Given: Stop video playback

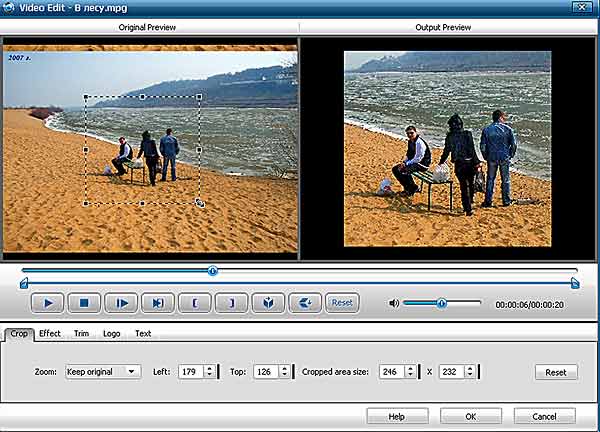Looking at the screenshot, I should click(x=85, y=302).
